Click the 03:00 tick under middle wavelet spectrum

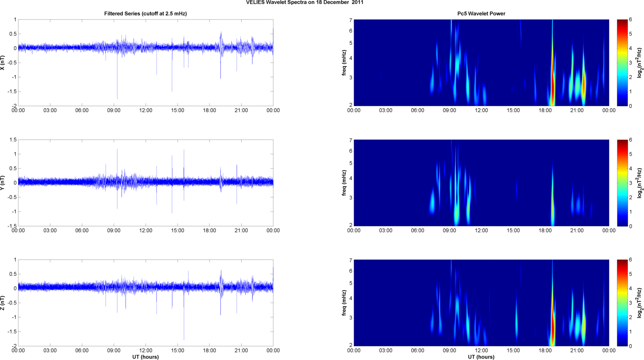385,231
